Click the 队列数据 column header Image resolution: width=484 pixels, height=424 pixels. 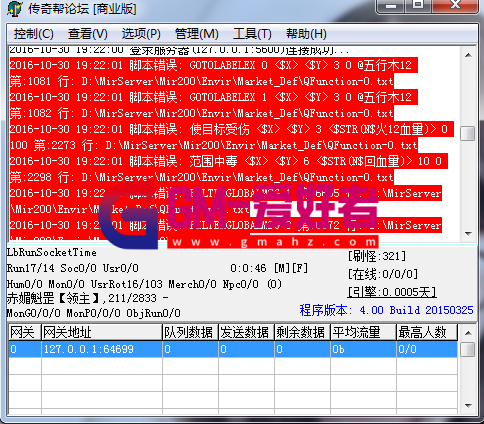(x=190, y=332)
